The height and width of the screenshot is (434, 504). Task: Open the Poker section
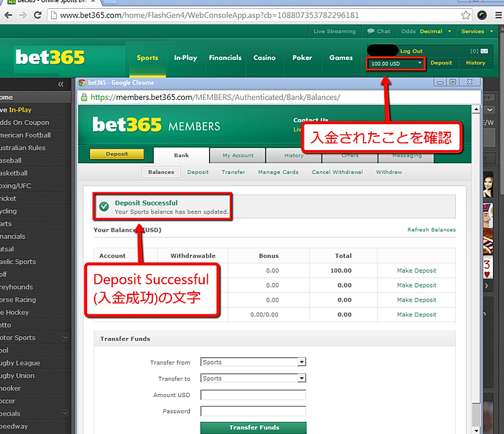[x=302, y=58]
